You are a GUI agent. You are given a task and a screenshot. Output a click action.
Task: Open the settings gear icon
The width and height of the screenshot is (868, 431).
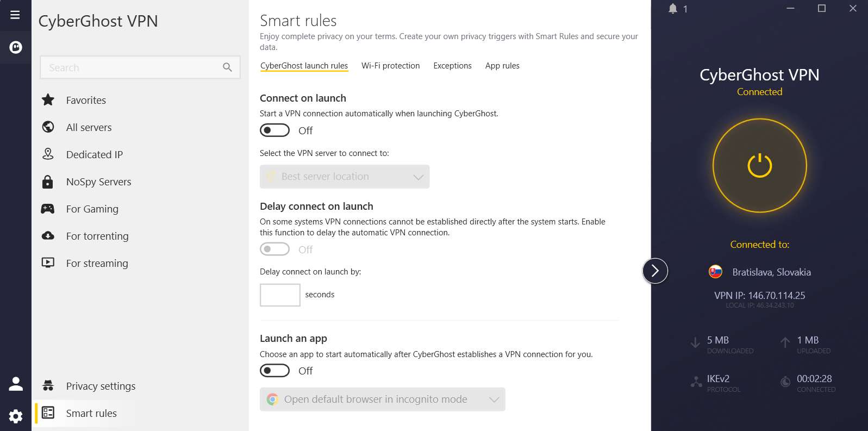pyautogui.click(x=16, y=416)
